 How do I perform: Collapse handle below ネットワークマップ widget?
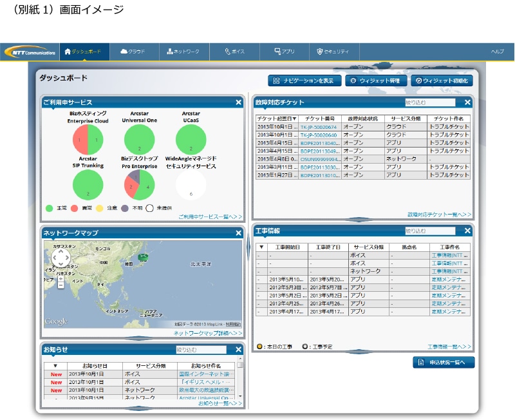click(x=139, y=338)
